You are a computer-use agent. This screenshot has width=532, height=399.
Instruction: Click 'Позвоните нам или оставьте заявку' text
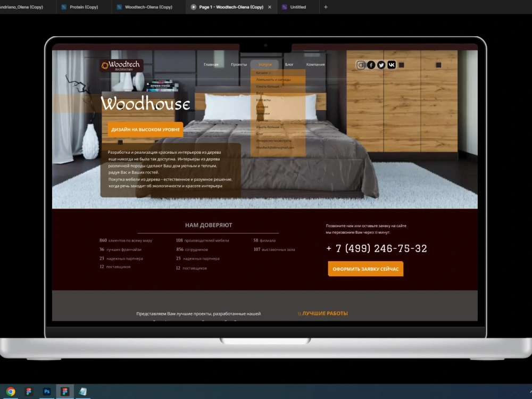pos(366,229)
